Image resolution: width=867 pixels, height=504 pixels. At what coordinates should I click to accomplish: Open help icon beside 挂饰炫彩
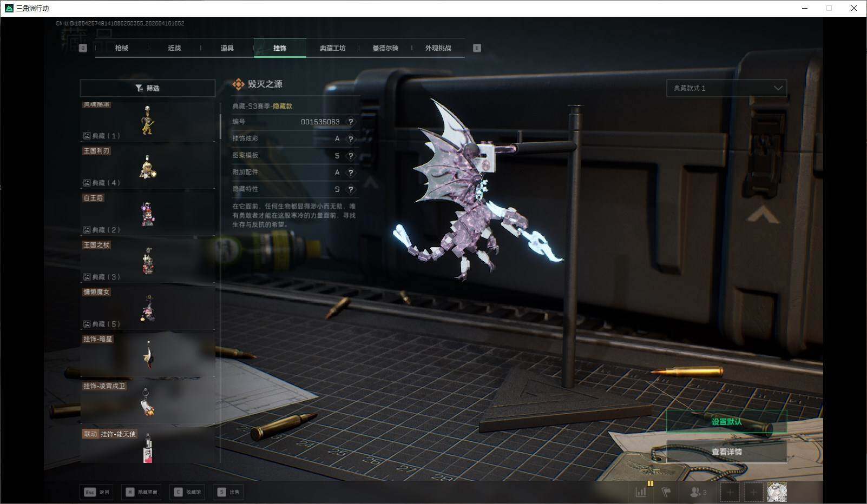click(351, 139)
